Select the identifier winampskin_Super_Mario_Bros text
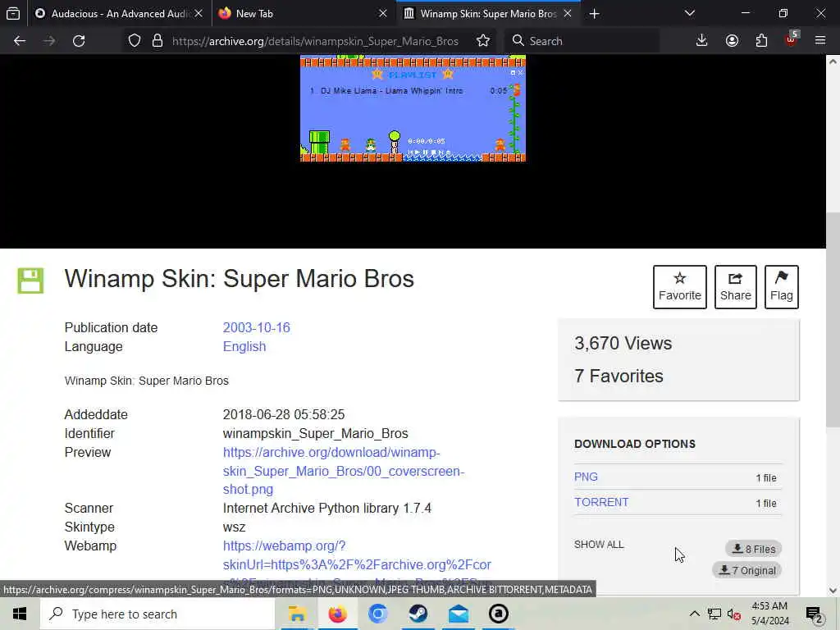The height and width of the screenshot is (630, 840). [316, 433]
